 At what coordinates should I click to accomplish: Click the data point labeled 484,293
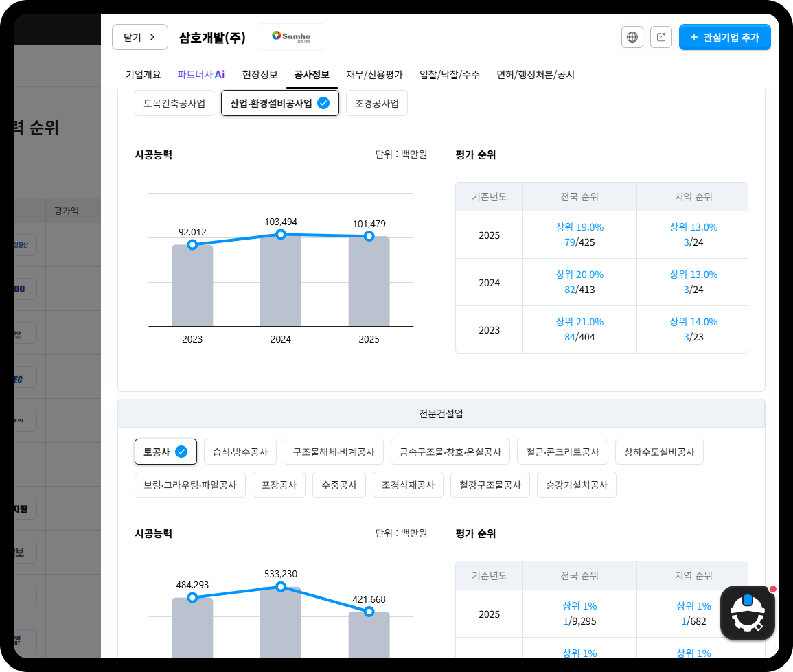click(192, 598)
